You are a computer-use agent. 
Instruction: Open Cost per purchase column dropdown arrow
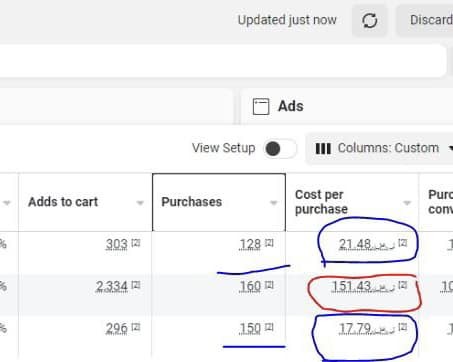click(x=407, y=203)
